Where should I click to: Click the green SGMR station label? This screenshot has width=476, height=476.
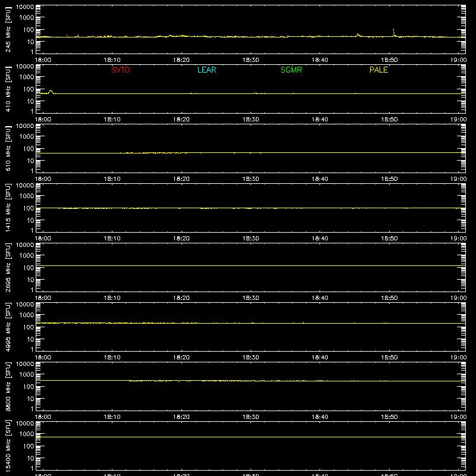(x=291, y=70)
